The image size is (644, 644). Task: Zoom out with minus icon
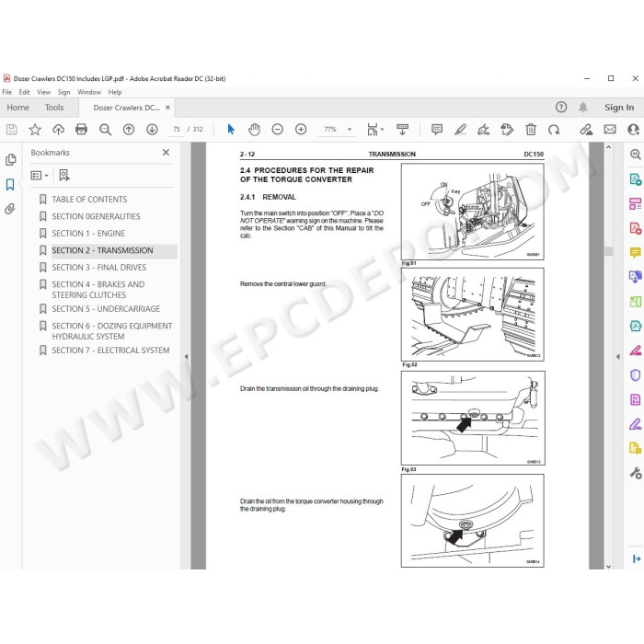tap(277, 130)
